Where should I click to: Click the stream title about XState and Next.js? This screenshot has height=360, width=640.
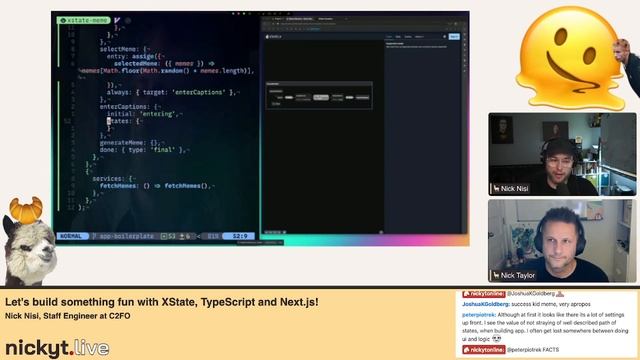[162, 302]
